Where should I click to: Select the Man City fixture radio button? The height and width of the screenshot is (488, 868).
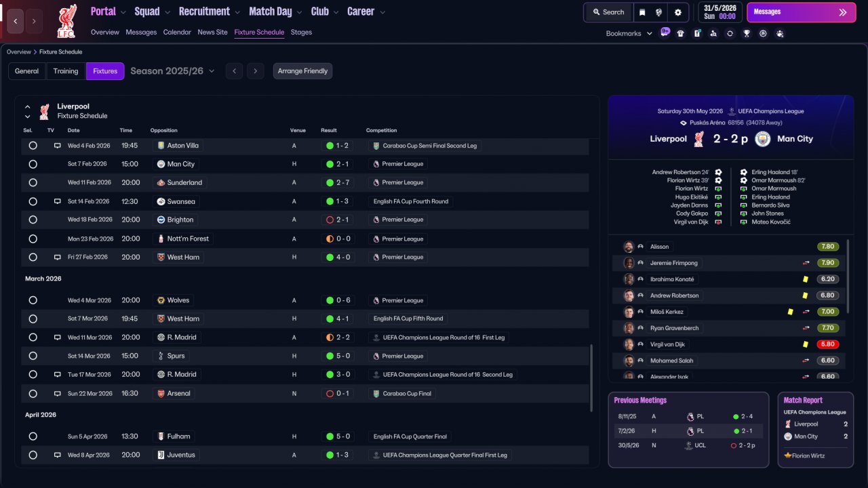33,164
